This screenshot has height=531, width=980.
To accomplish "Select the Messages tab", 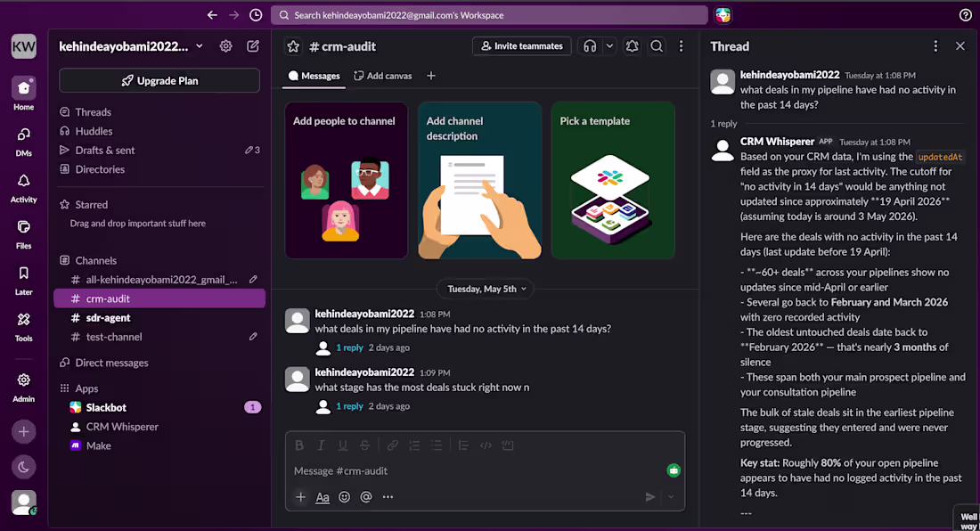I will click(314, 76).
